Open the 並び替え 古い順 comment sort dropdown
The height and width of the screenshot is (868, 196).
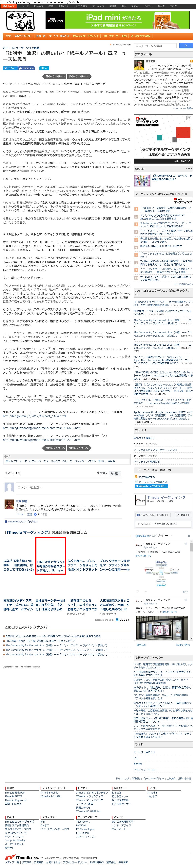click(x=115, y=473)
